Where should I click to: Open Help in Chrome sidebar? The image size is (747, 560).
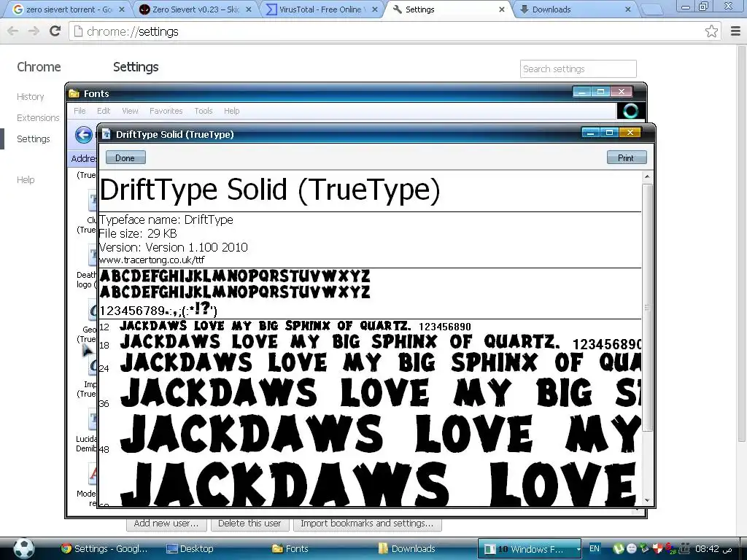click(26, 179)
